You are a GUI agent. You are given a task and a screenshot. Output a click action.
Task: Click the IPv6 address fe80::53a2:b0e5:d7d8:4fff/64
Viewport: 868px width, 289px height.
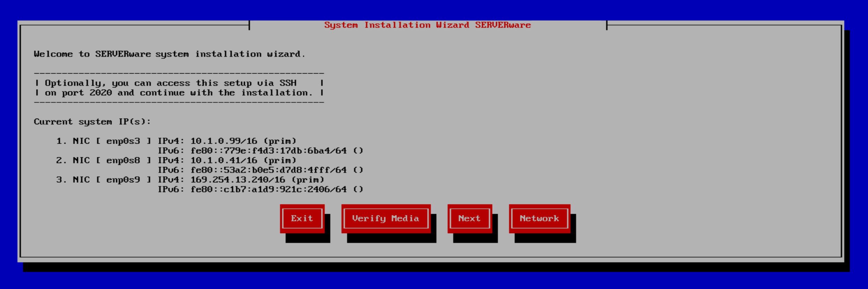268,170
